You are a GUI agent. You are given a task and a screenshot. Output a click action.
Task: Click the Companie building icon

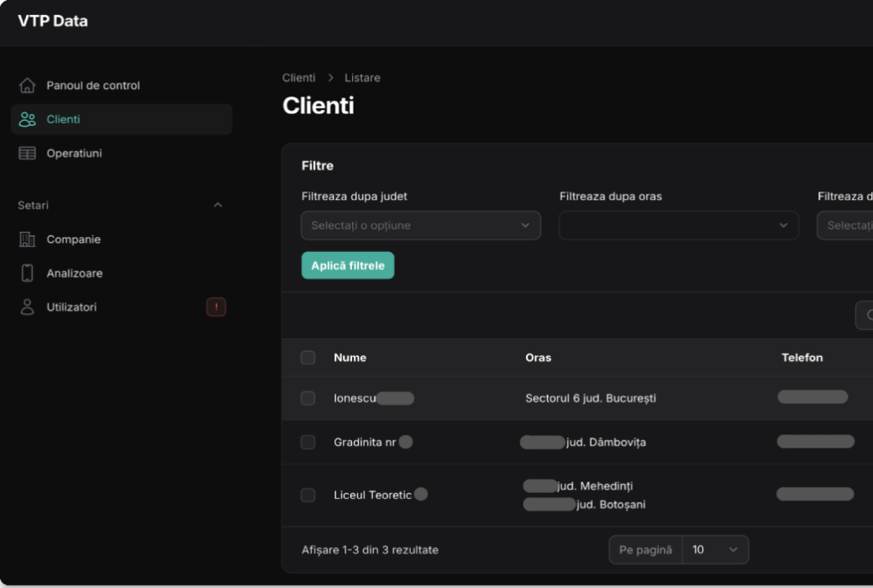pyautogui.click(x=28, y=239)
